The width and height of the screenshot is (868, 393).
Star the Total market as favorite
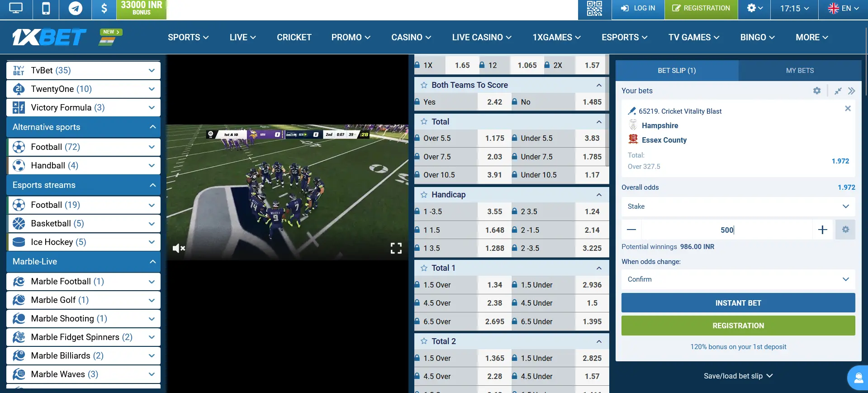424,121
